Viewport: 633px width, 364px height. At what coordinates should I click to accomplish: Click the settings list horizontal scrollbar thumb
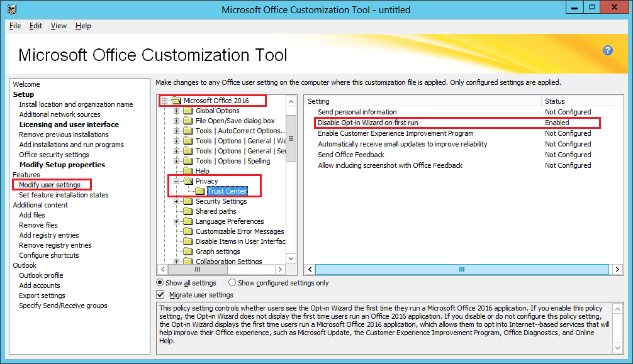pos(462,269)
